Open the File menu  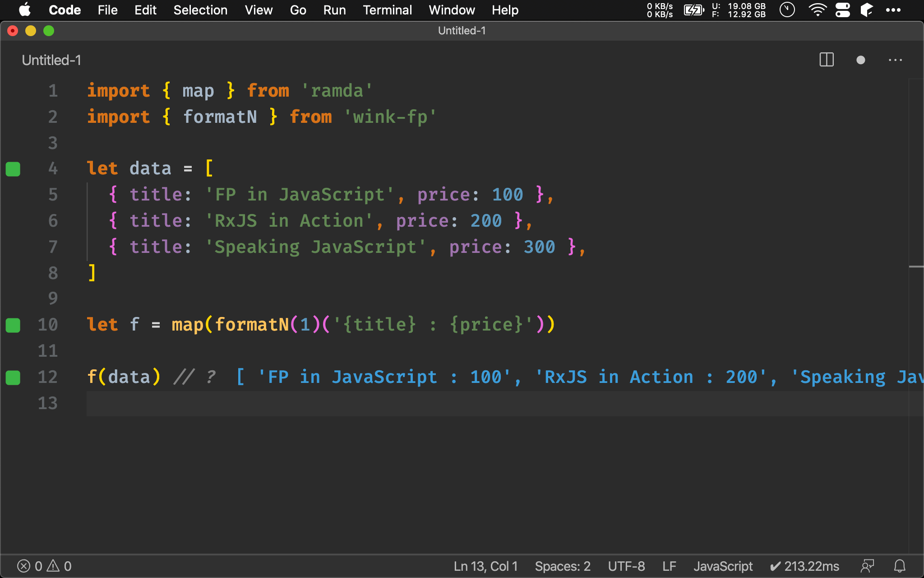107,10
